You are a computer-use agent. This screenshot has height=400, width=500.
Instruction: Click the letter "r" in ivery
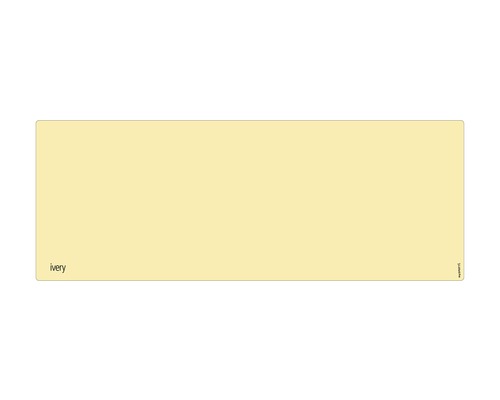61,268
